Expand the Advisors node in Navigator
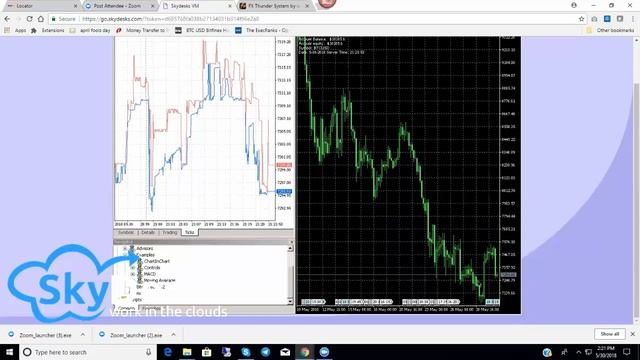This screenshot has width=640, height=360. click(x=125, y=248)
